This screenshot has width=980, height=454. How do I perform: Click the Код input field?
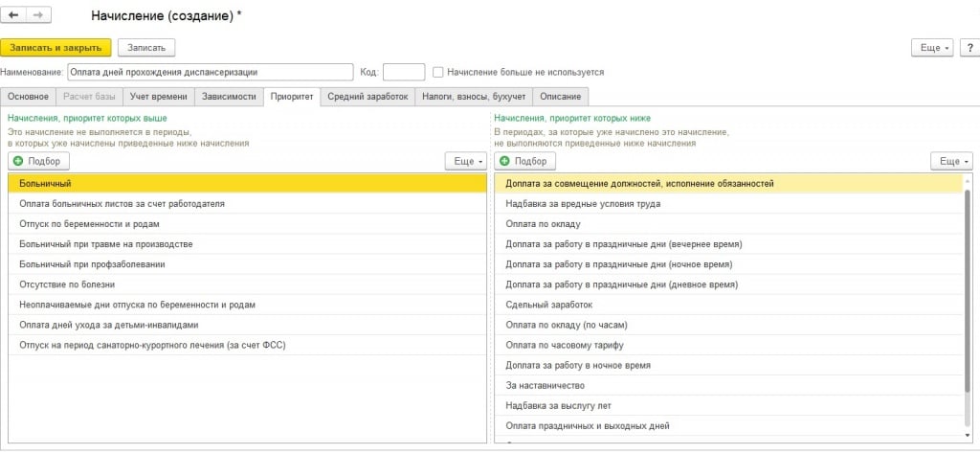[403, 72]
